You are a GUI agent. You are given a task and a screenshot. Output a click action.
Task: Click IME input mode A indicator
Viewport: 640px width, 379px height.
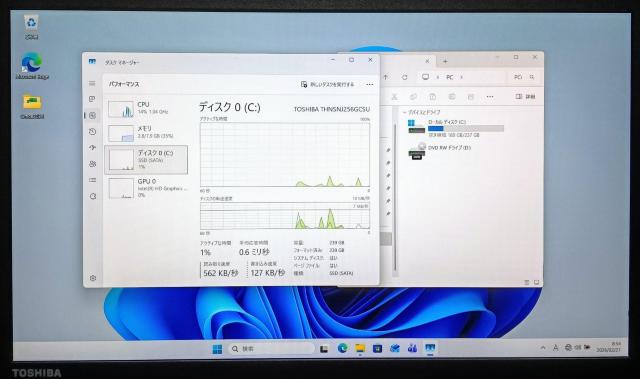tap(556, 348)
